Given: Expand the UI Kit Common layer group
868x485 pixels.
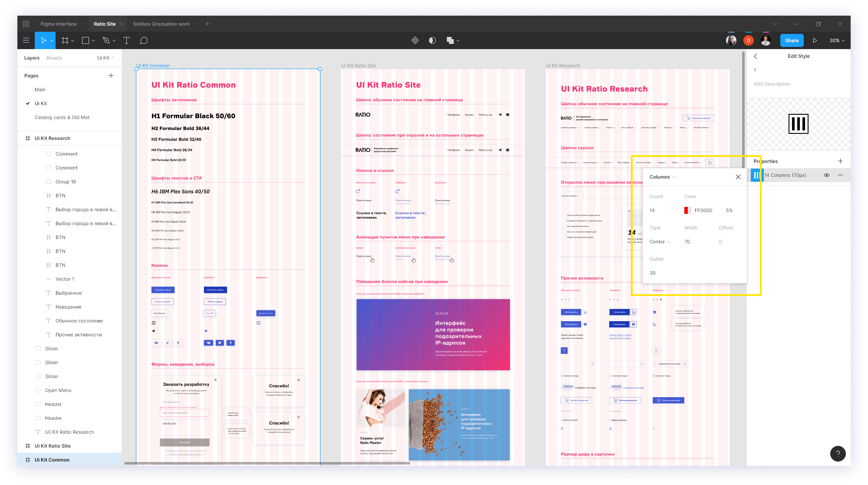Looking at the screenshot, I should (26, 459).
